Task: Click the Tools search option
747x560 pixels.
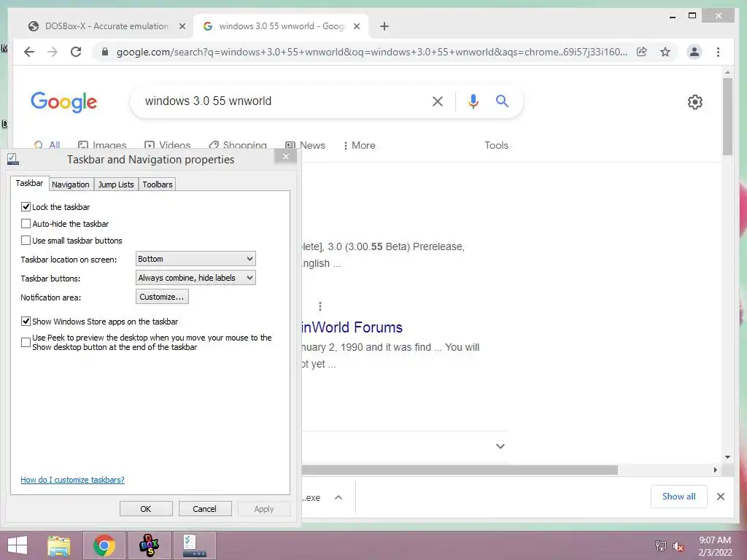Action: click(x=496, y=145)
